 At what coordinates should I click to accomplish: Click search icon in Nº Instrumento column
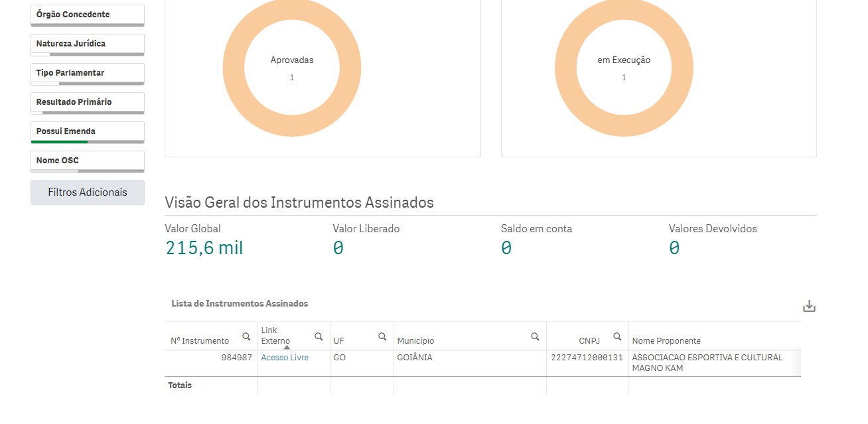[x=246, y=337]
